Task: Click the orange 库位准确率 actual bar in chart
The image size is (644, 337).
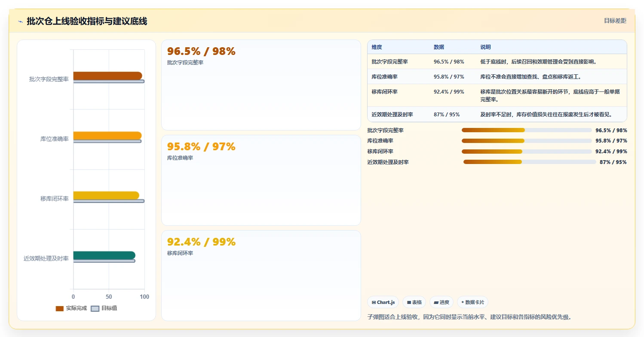Action: [107, 136]
